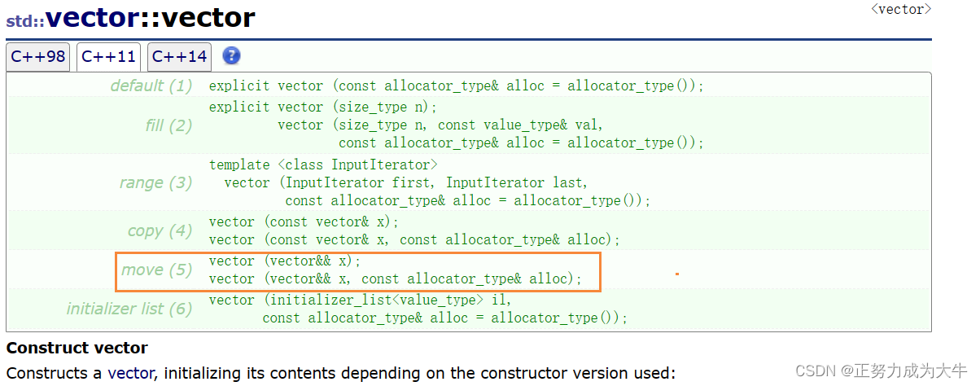Click the 'fill (2)' row label
Viewport: 980px width, 386px height.
(x=168, y=125)
